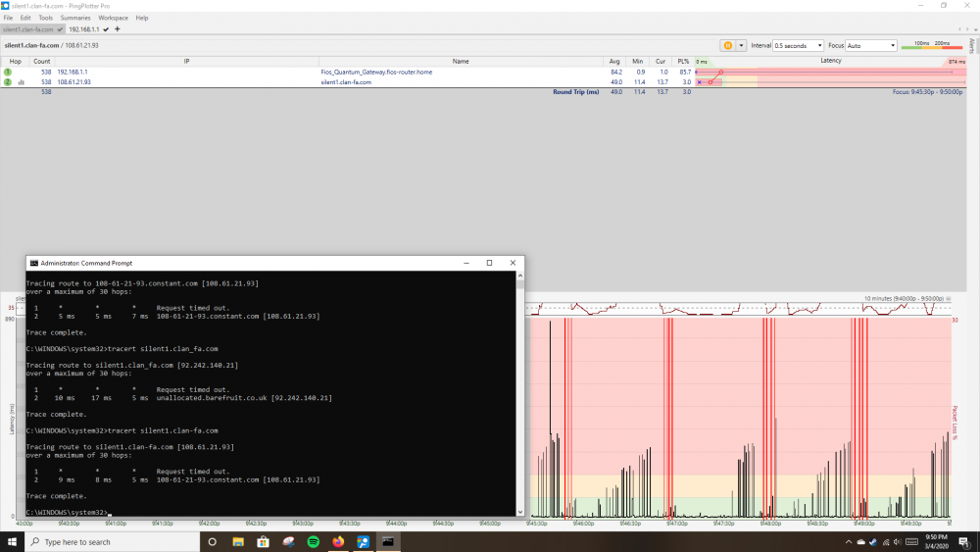Select the silent1.clan-fa.com hop name cell
The width and height of the screenshot is (980, 552).
pos(346,82)
